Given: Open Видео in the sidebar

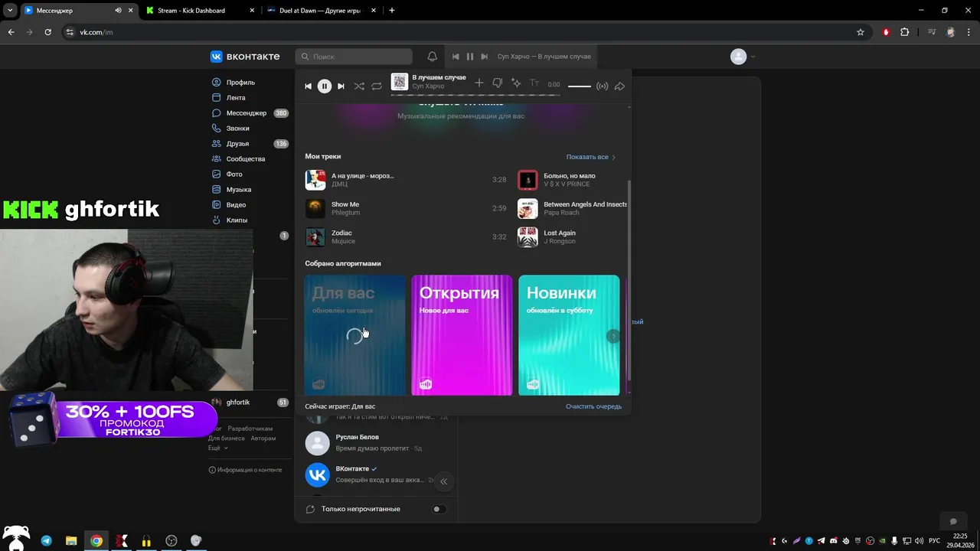Looking at the screenshot, I should (x=236, y=204).
